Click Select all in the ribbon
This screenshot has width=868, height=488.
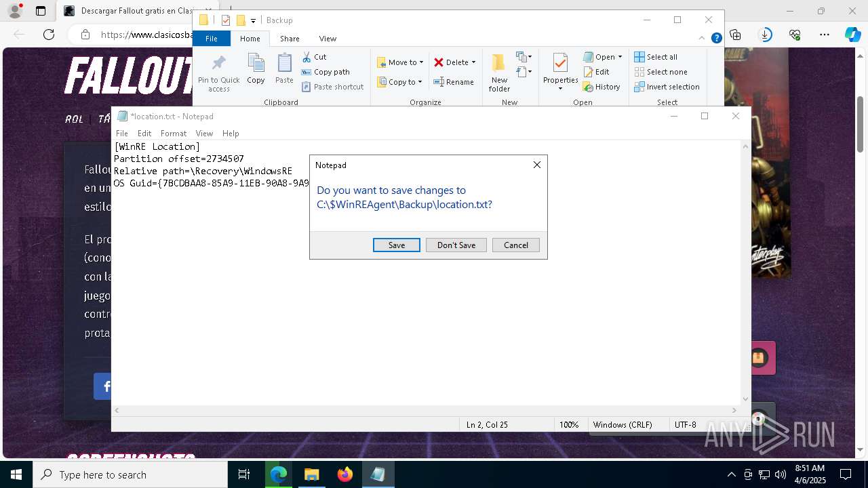[x=656, y=57]
